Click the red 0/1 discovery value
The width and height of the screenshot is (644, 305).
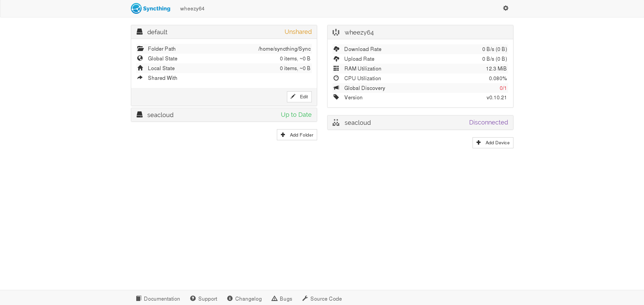503,88
